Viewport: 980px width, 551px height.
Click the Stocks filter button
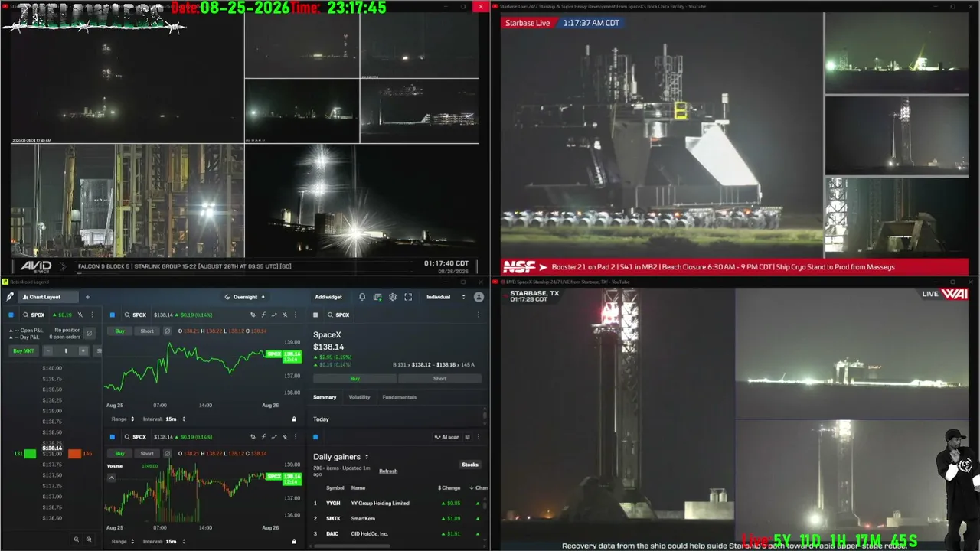470,465
